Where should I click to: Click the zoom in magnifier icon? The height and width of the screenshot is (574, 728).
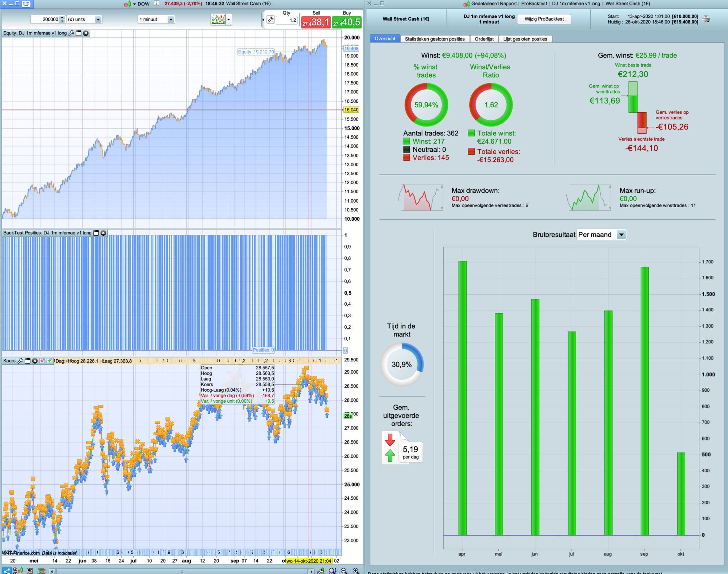356,571
